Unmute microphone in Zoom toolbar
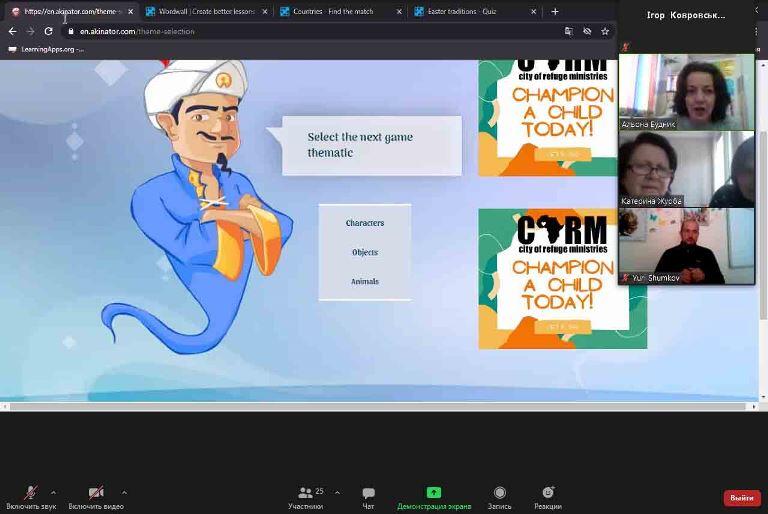 click(31, 497)
